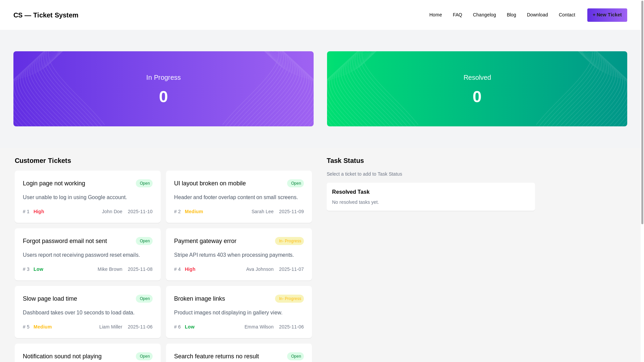Image resolution: width=644 pixels, height=362 pixels.
Task: Click Open badge on Forgot password ticket
Action: point(144,241)
